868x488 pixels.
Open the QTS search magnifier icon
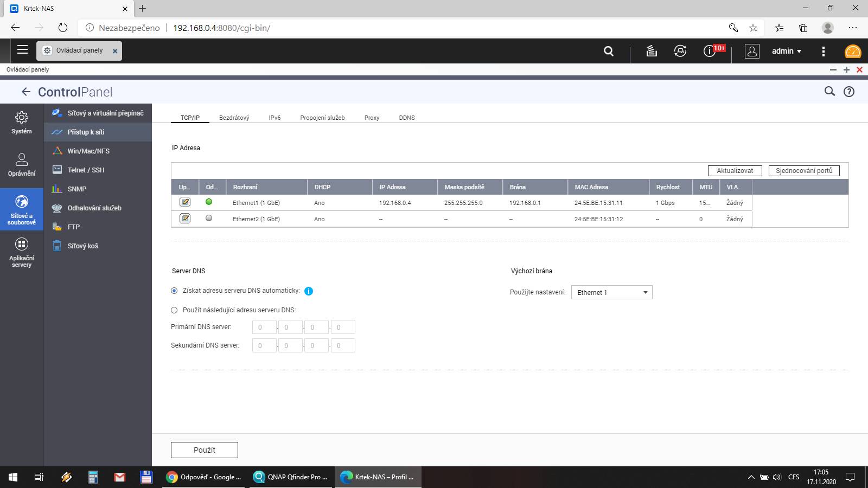(609, 51)
